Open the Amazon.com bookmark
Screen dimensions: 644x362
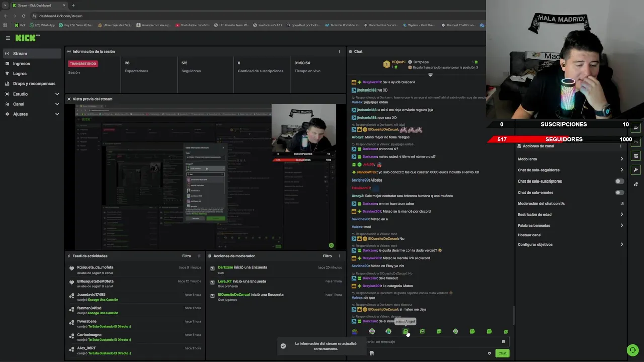tap(154, 25)
